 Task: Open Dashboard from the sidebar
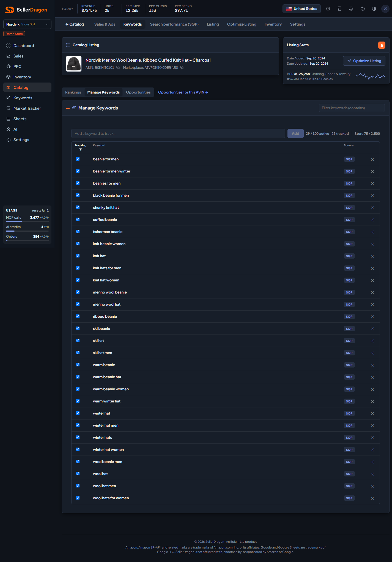coord(27,46)
